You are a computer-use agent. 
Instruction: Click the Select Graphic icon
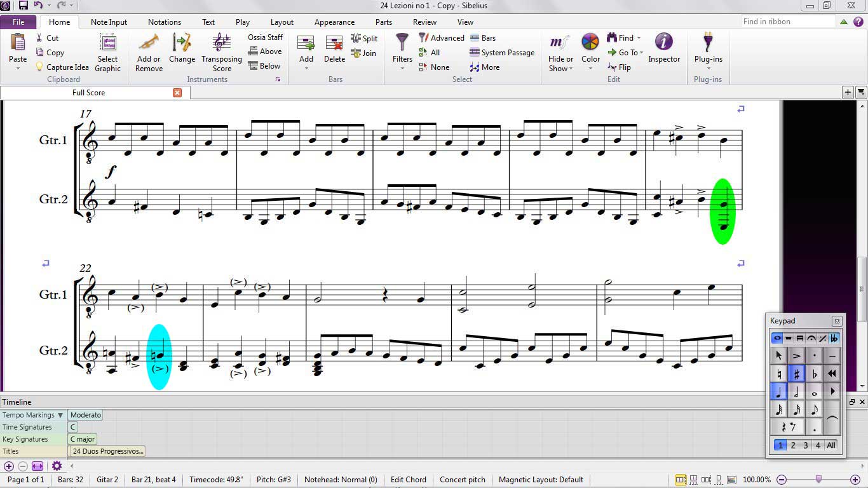[x=107, y=43]
